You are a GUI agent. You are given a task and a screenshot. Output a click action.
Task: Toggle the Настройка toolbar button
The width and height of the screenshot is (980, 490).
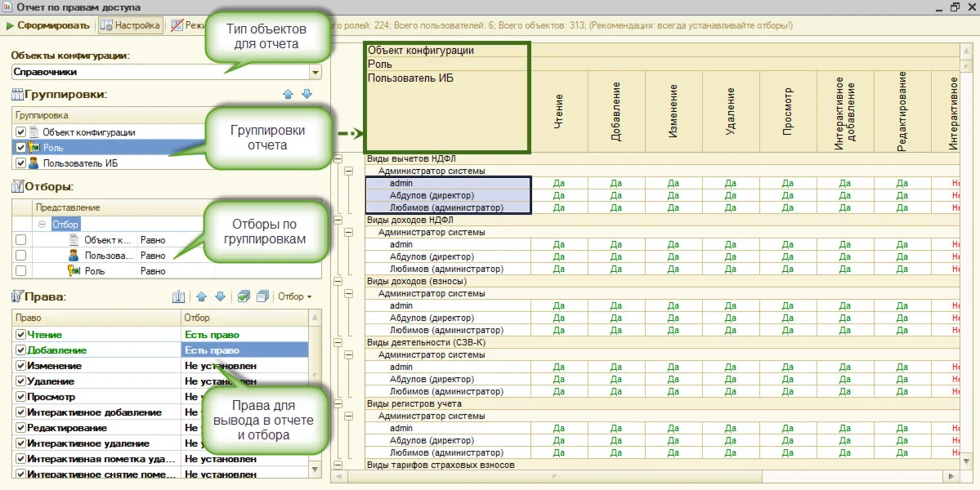click(x=131, y=25)
